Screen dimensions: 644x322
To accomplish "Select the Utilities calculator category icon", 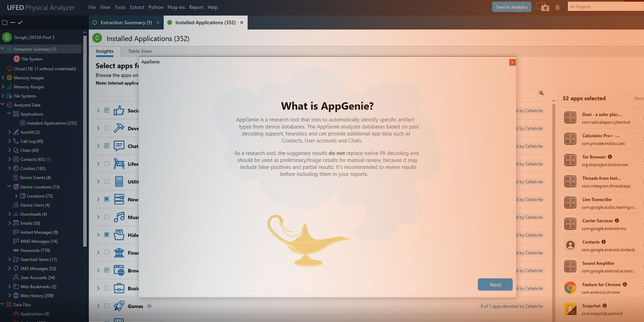I will click(119, 182).
